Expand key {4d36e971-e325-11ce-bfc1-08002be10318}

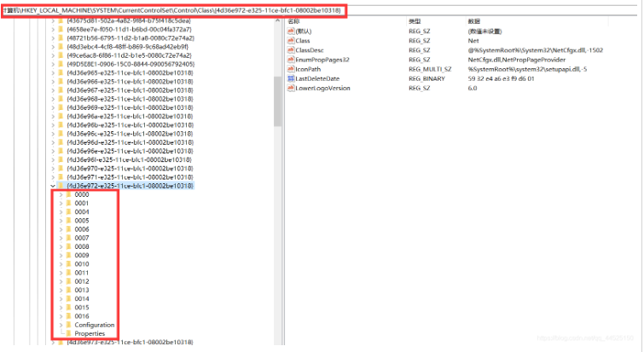(53, 176)
